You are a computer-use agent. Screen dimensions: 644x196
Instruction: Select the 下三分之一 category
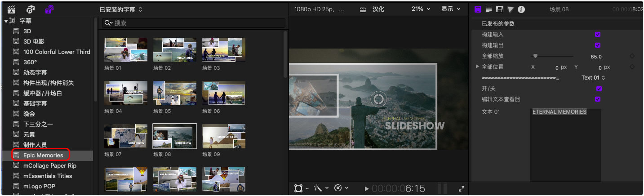tap(38, 124)
